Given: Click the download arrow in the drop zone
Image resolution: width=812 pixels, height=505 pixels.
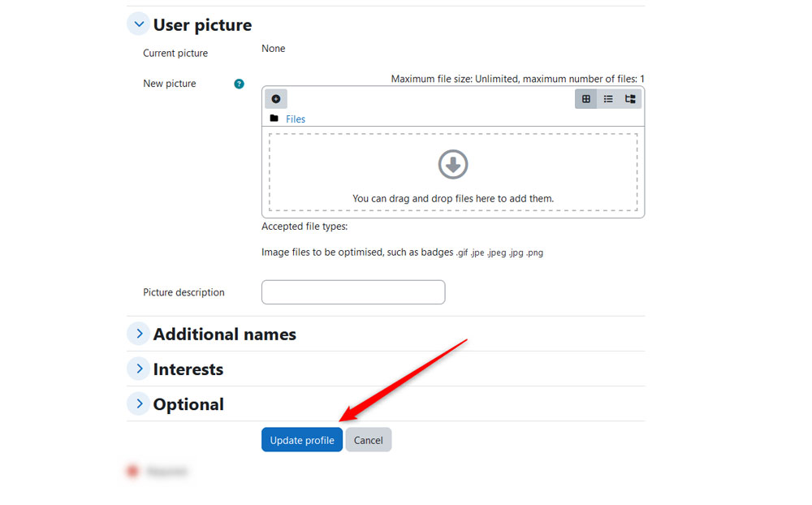Looking at the screenshot, I should (452, 164).
